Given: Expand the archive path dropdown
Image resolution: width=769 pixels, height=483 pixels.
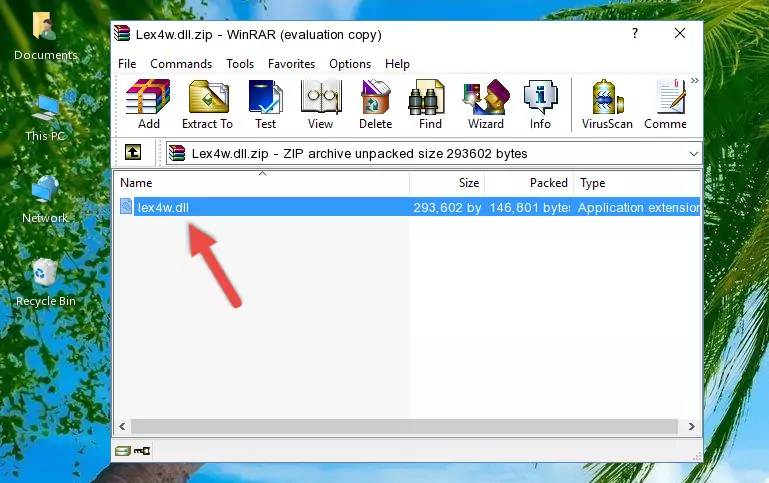Looking at the screenshot, I should pos(693,153).
